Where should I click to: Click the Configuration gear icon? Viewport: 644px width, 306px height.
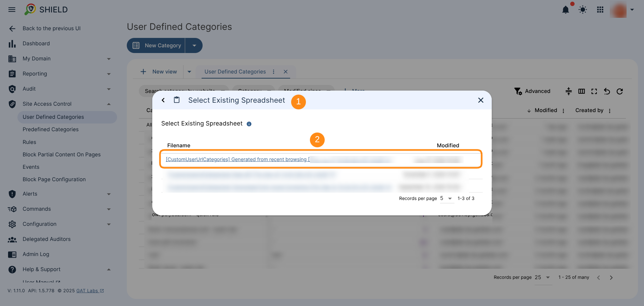(12, 224)
